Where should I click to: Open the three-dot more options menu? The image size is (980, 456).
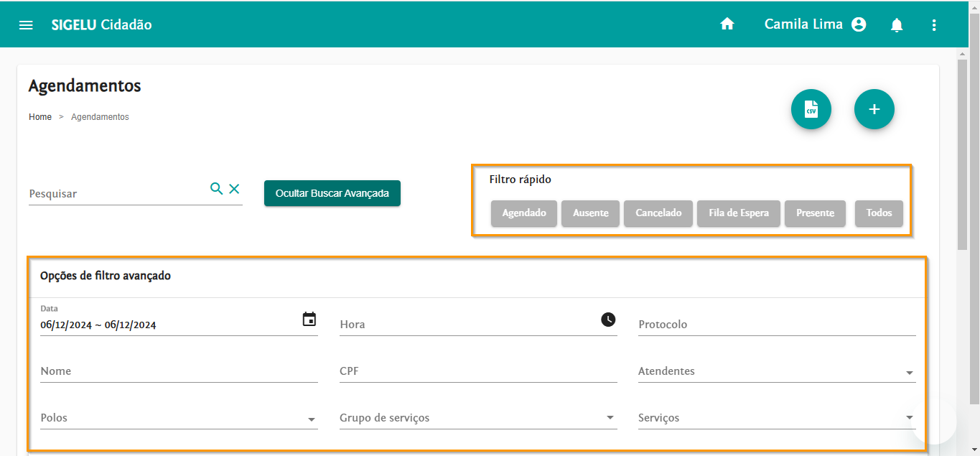click(934, 25)
